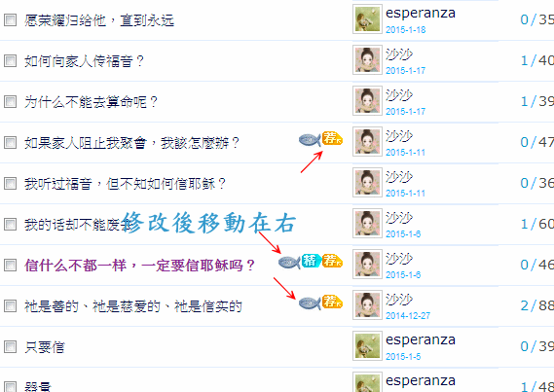Open the purple thread 信什么不都一样，一定要信耶稣吗？
The height and width of the screenshot is (392, 554).
pyautogui.click(x=140, y=265)
